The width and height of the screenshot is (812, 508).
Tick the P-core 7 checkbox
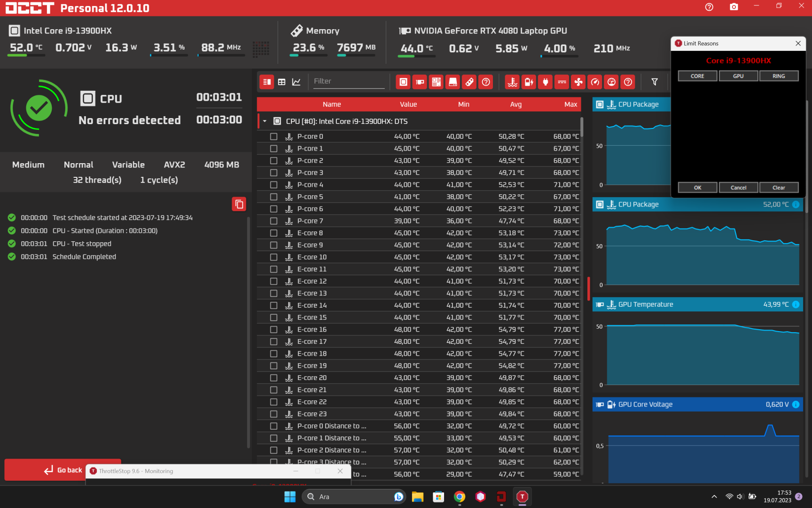click(273, 221)
